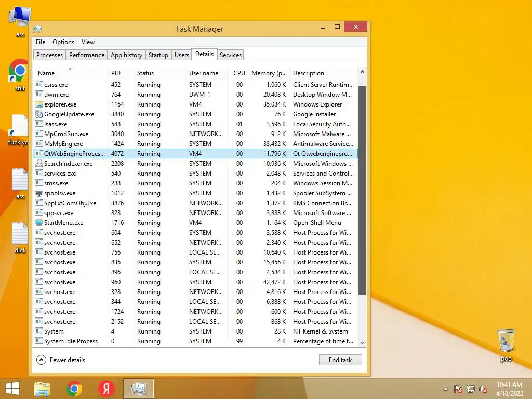This screenshot has height=399, width=532.
Task: Open the File menu
Action: click(41, 42)
